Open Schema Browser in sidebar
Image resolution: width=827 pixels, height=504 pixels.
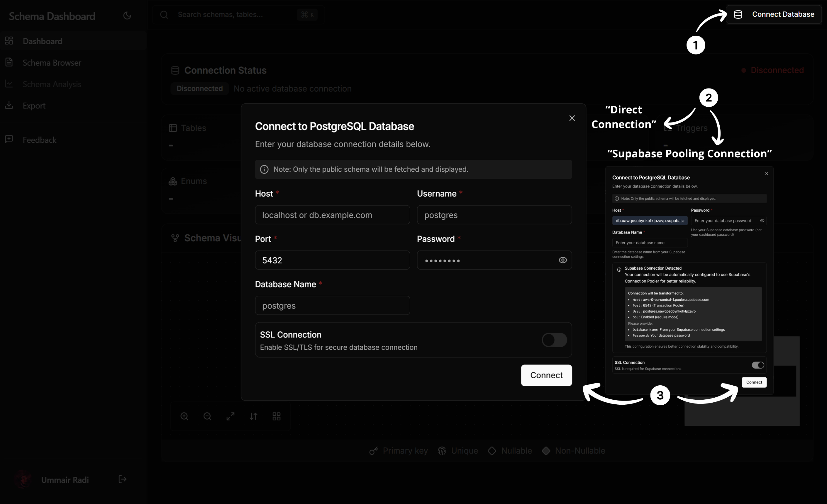52,63
